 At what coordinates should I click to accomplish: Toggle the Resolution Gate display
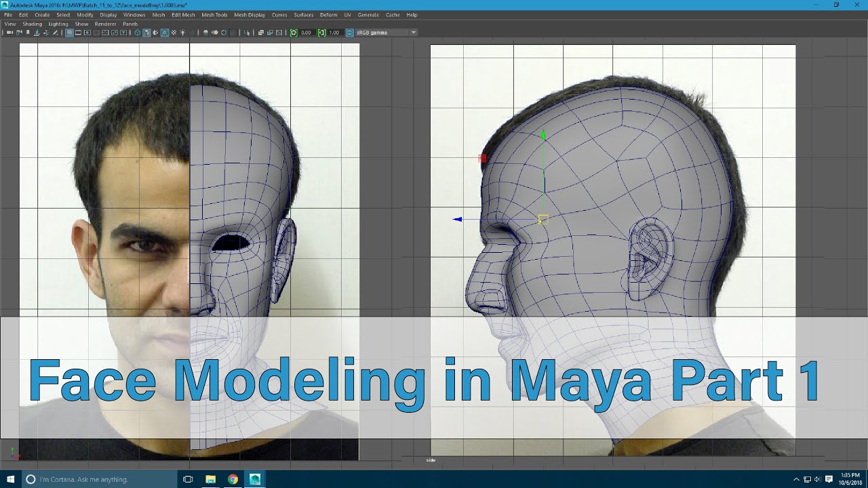(87, 33)
